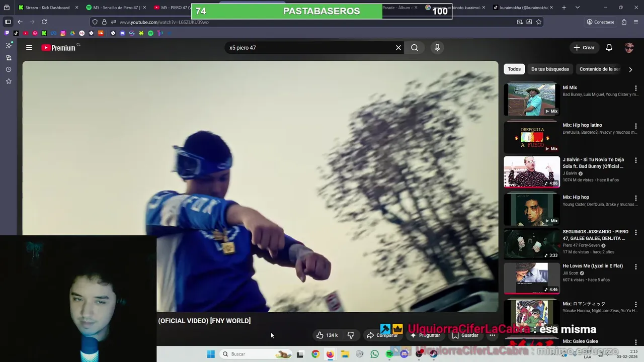Open the YouTube hamburger guide menu

tap(29, 48)
